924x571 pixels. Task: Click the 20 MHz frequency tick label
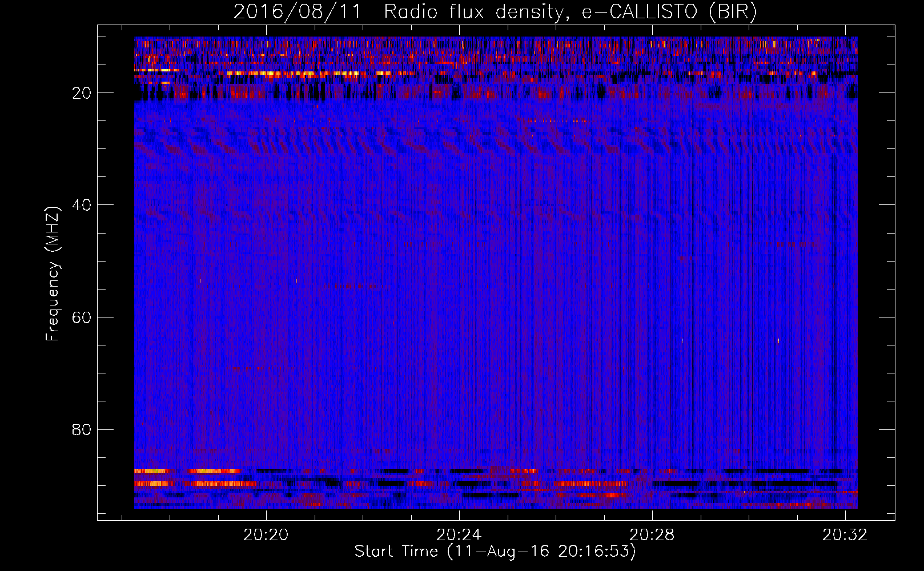(x=82, y=93)
